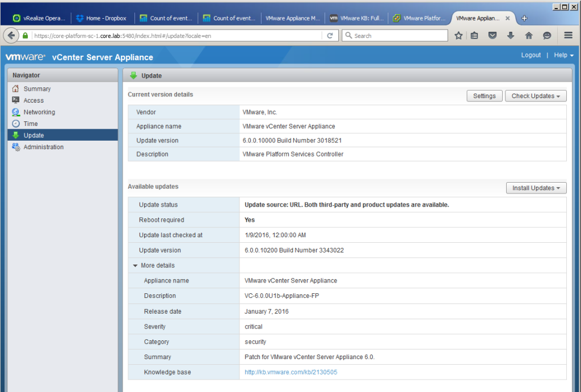Go to the browser home page icon
Screen dimensions: 581x392
pos(529,36)
